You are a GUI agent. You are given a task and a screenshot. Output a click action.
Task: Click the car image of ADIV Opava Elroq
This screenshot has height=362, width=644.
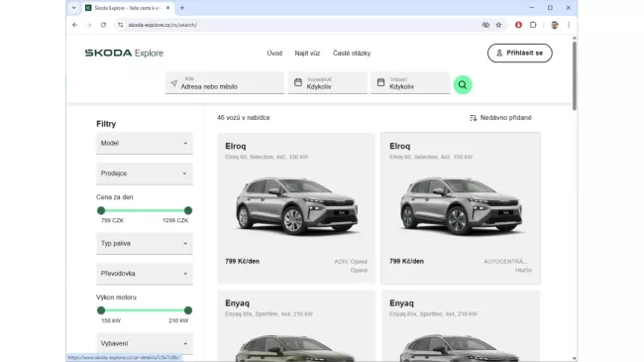296,205
